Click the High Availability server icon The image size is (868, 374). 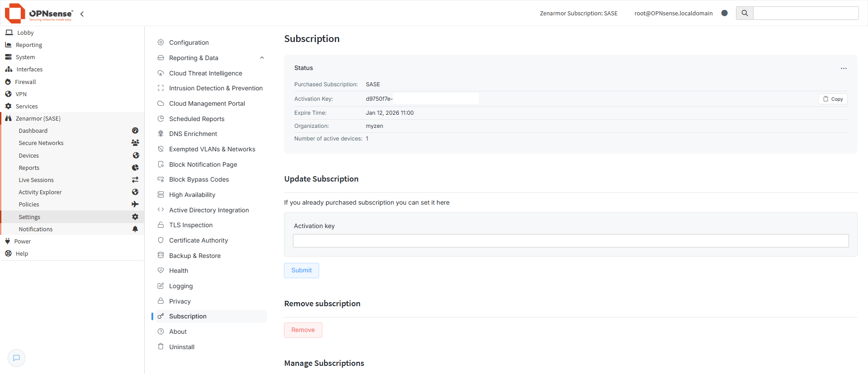tap(160, 195)
